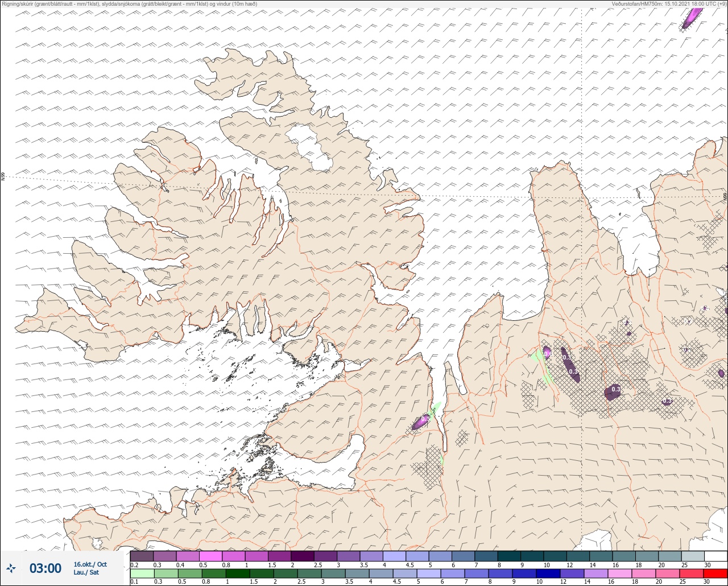
Task: Select the bright pink 0.5 swatch in upper legend
Action: click(x=210, y=556)
